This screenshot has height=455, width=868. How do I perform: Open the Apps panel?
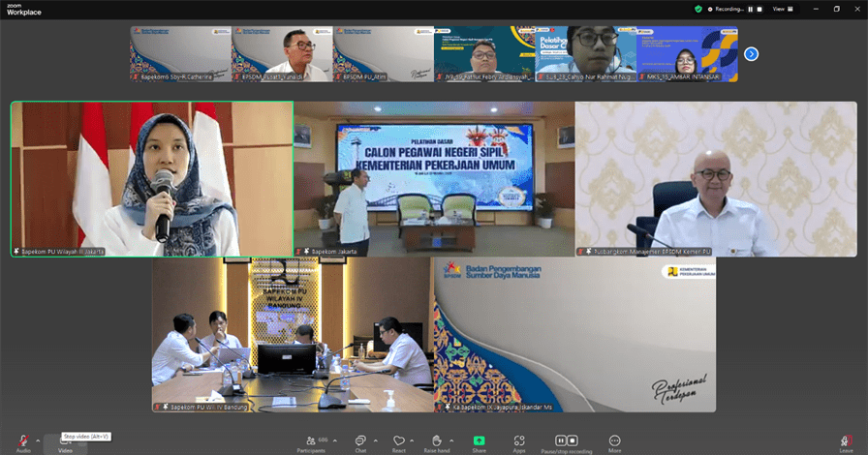coord(518,444)
